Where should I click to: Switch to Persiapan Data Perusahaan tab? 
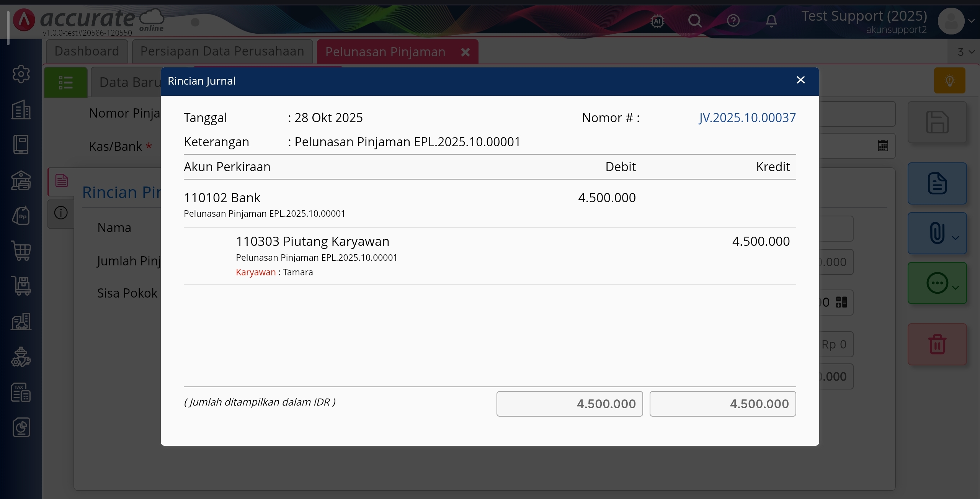[x=222, y=51]
